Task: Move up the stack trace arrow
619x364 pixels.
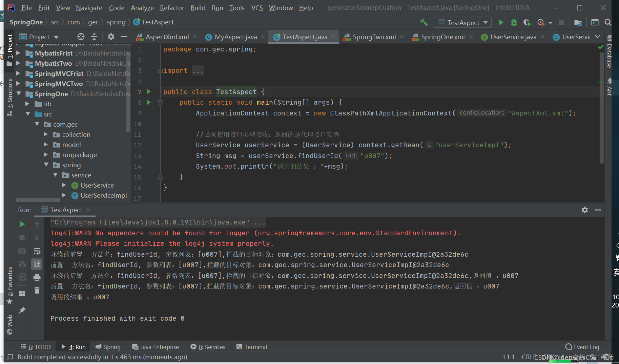Action: tap(37, 224)
